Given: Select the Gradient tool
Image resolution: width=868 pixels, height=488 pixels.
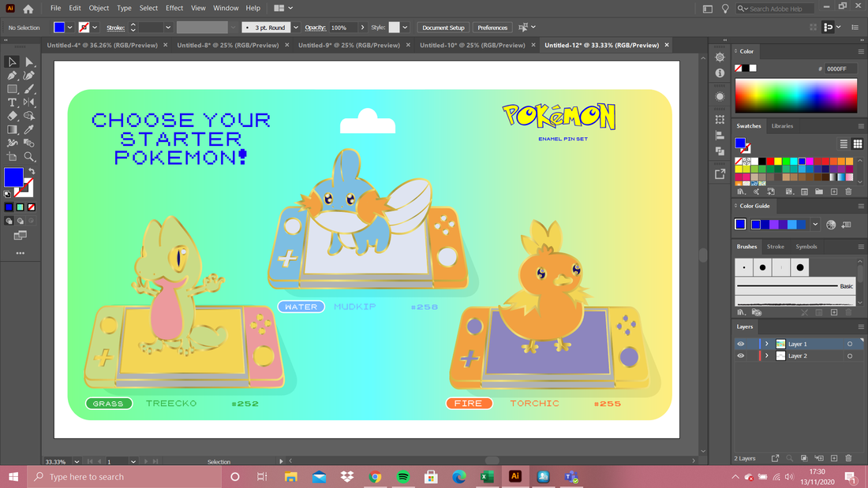Looking at the screenshot, I should pos(12,129).
